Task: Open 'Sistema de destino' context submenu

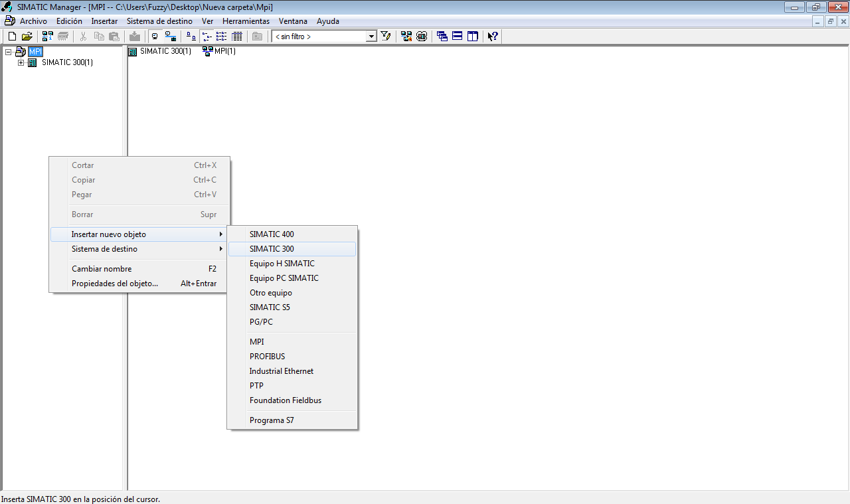Action: [139, 249]
